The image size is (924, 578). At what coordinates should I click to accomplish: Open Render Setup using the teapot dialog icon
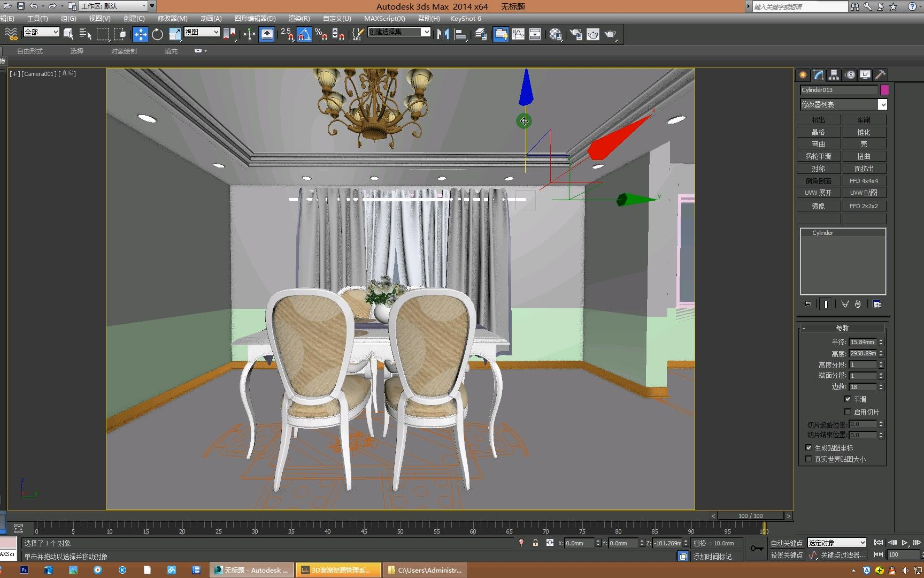[575, 34]
